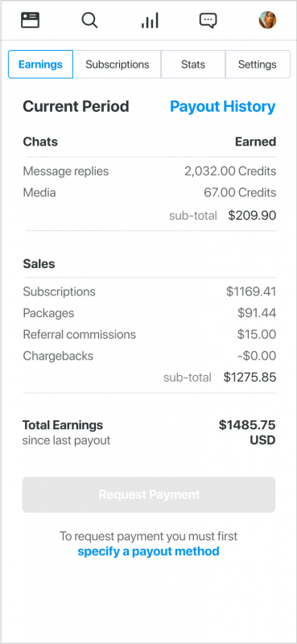
Task: Click the Request Payment button
Action: click(149, 494)
